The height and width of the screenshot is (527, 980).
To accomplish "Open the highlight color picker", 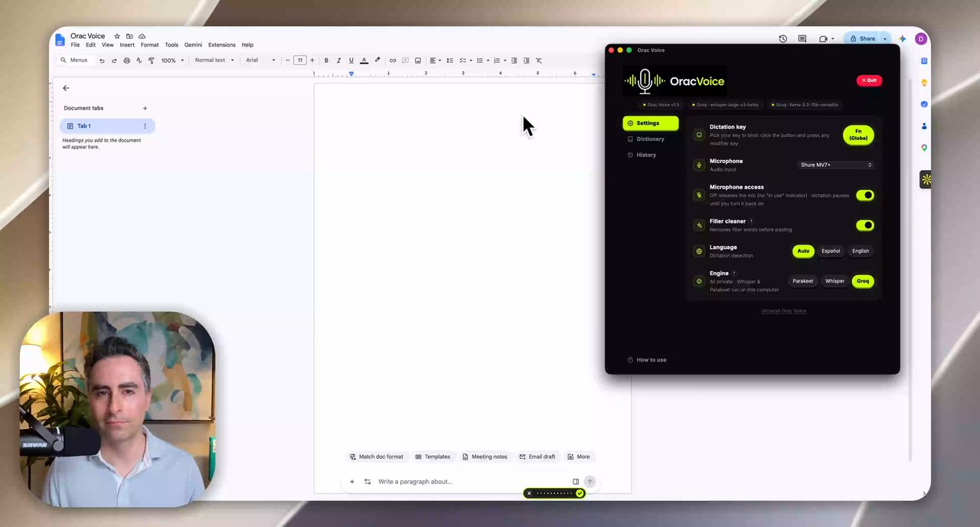I will tap(377, 61).
